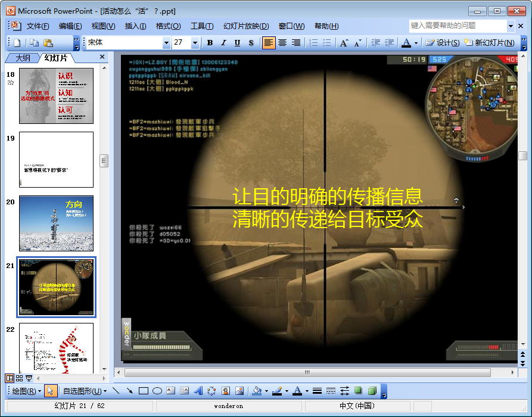This screenshot has width=532, height=417.
Task: Insert picture from file icon
Action: coord(239,391)
